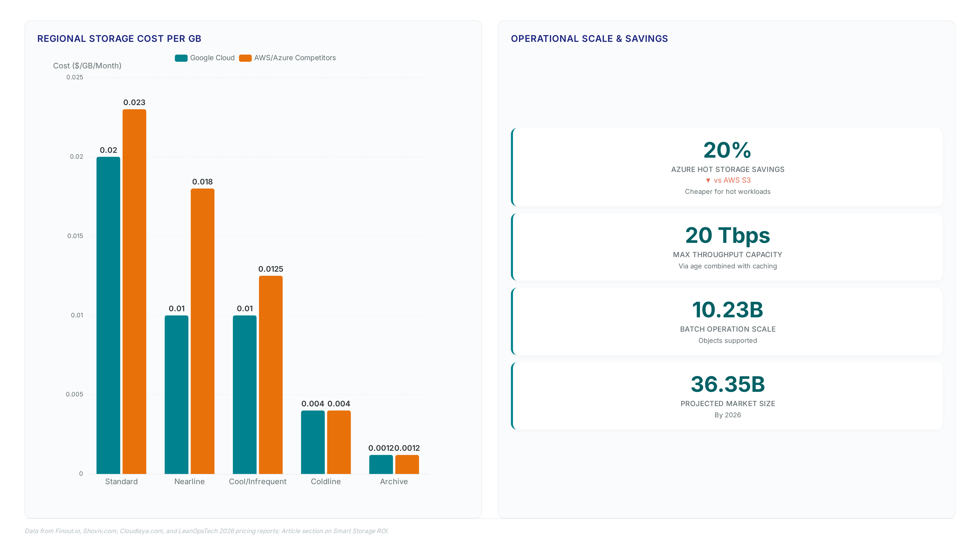Screen dimensions: 980x551
Task: Click the 20% savings value
Action: [727, 150]
